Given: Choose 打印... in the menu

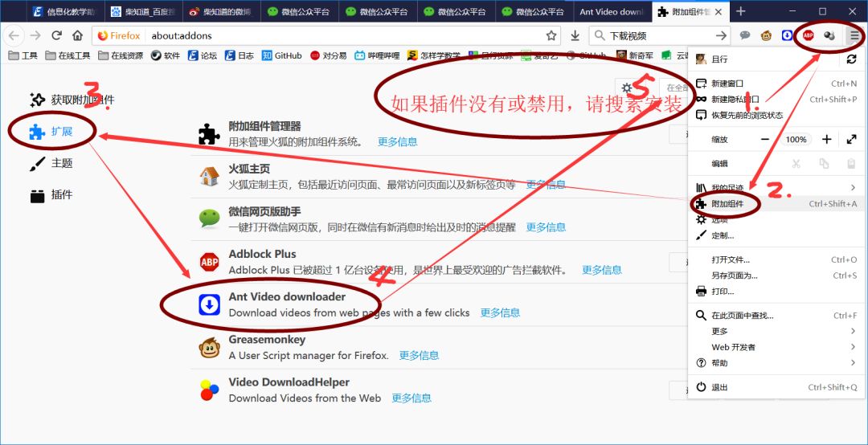Looking at the screenshot, I should point(776,291).
